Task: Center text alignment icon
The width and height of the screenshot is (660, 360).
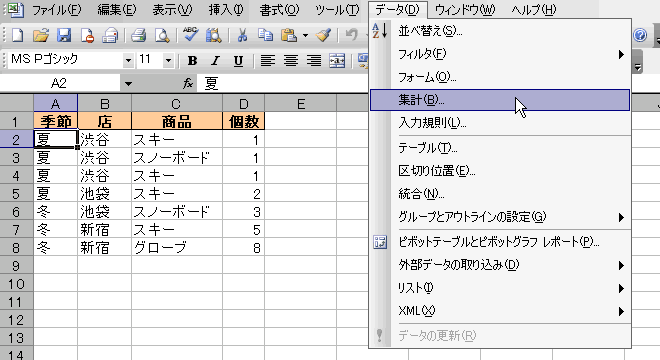Action: 291,61
